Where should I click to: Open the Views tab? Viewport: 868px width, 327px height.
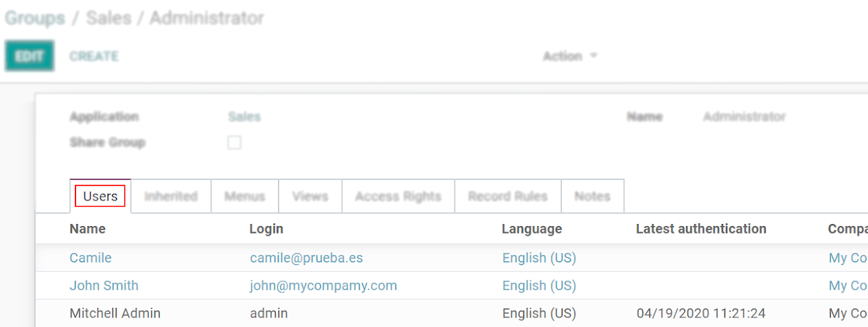pyautogui.click(x=310, y=196)
